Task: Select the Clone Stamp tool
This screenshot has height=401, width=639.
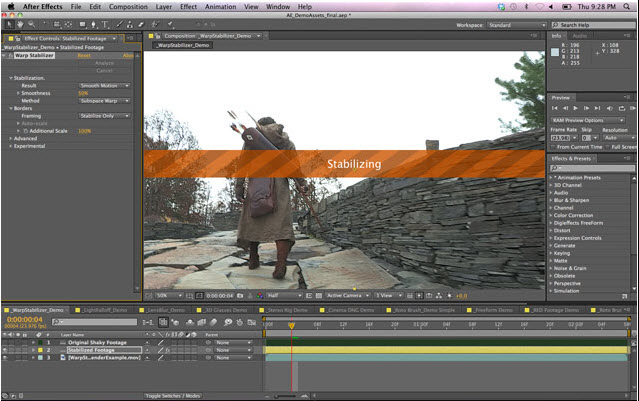Action: tap(130, 24)
